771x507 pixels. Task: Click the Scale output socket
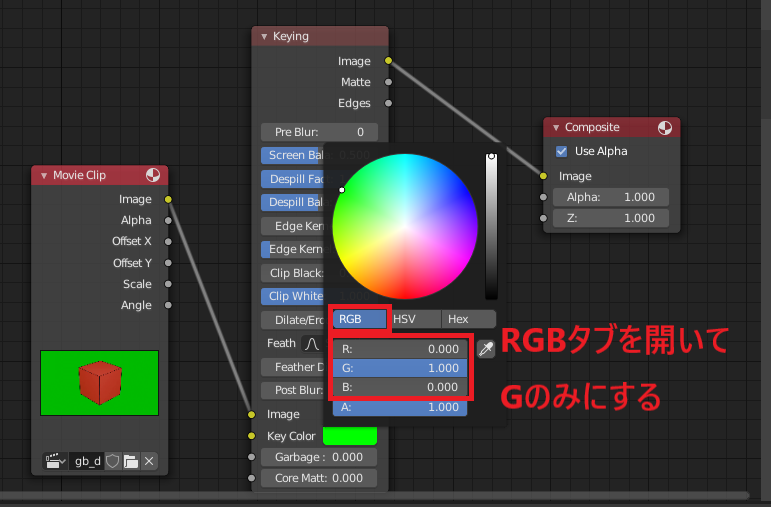pyautogui.click(x=168, y=284)
